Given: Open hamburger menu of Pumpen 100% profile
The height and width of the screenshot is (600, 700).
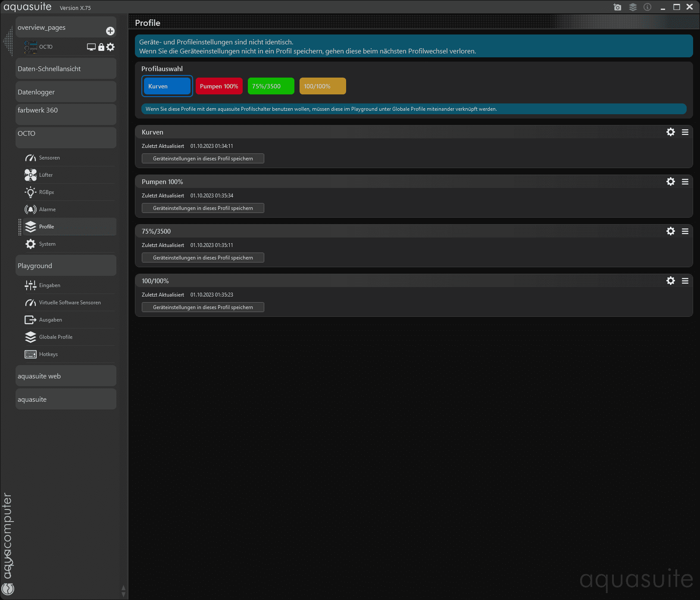Looking at the screenshot, I should (685, 181).
